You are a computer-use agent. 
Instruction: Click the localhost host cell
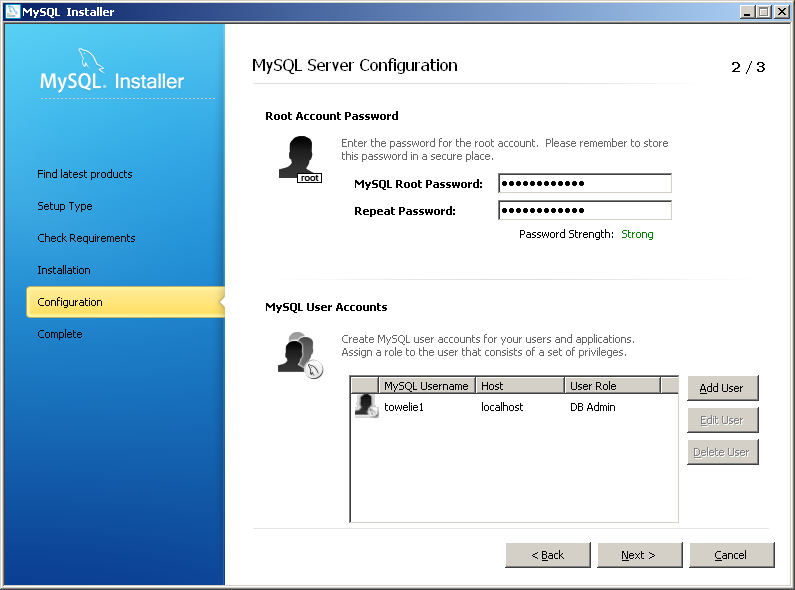502,407
